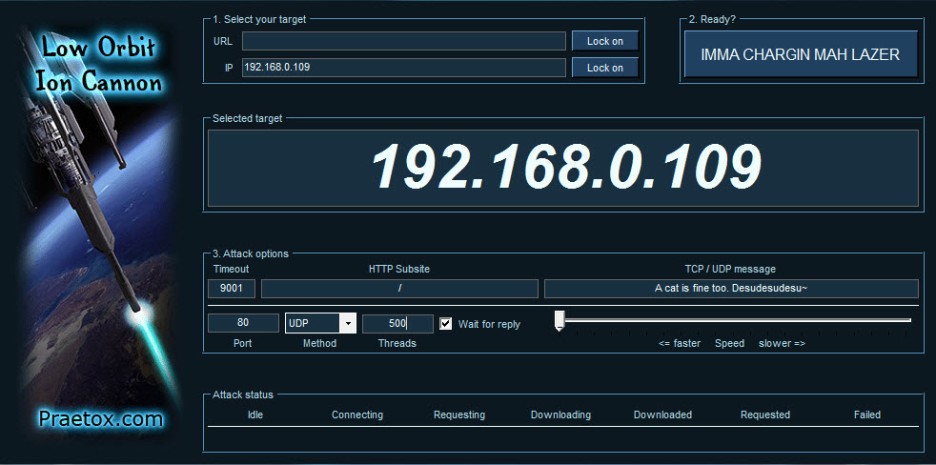Click the Requesting status column header
The height and width of the screenshot is (465, 936).
(459, 414)
